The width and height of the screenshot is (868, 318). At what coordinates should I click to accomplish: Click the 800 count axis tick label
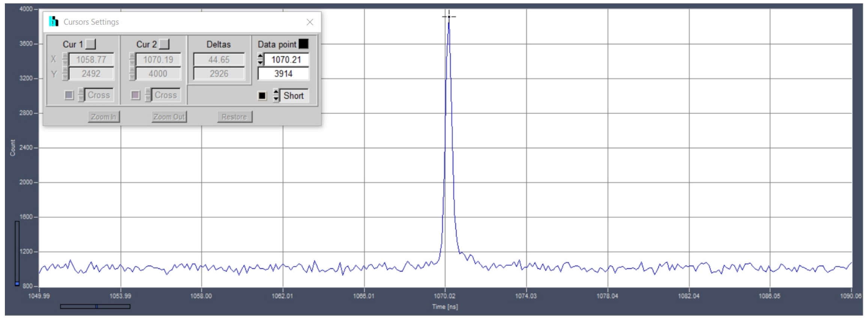pyautogui.click(x=27, y=286)
